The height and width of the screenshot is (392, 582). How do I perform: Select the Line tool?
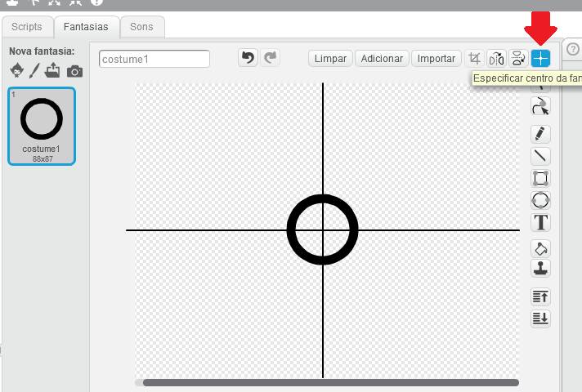click(540, 156)
